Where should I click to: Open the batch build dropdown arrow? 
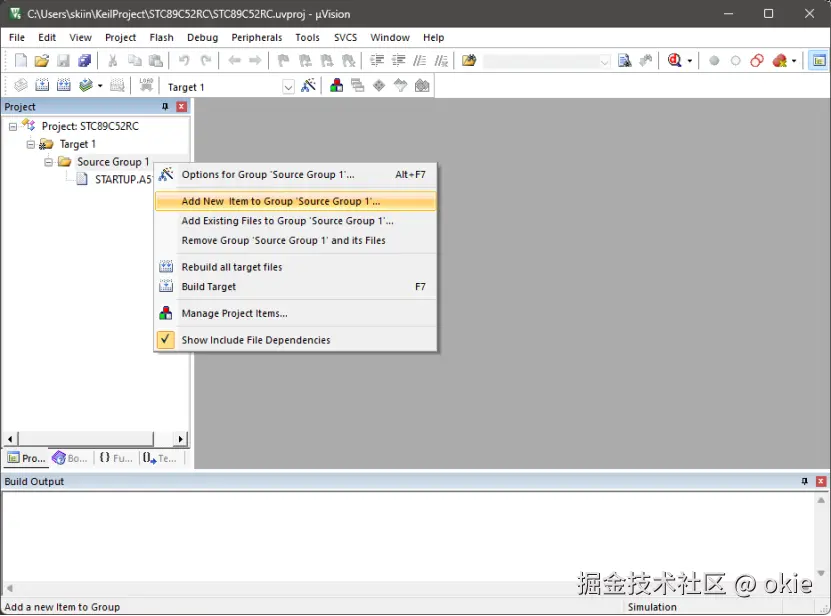[100, 85]
